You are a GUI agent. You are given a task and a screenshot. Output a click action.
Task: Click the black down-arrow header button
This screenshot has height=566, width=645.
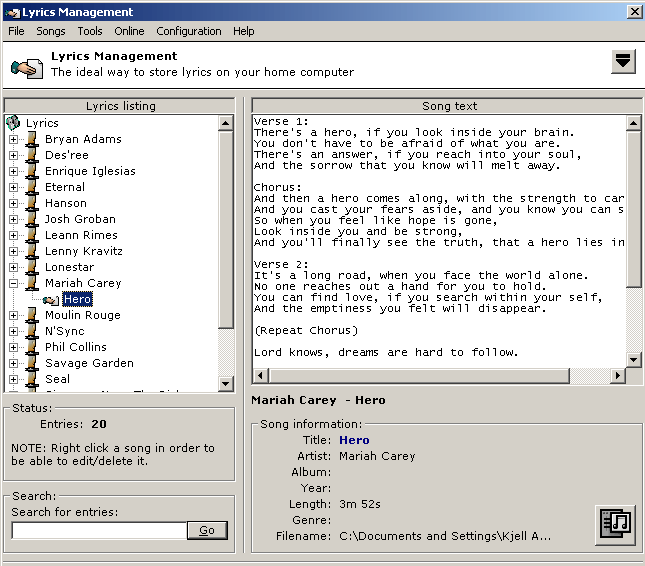point(623,62)
